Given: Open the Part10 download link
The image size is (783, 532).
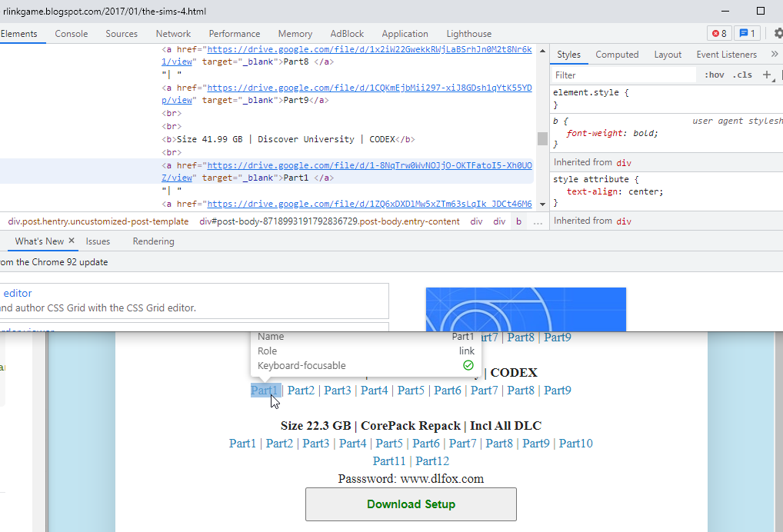Looking at the screenshot, I should click(x=575, y=443).
